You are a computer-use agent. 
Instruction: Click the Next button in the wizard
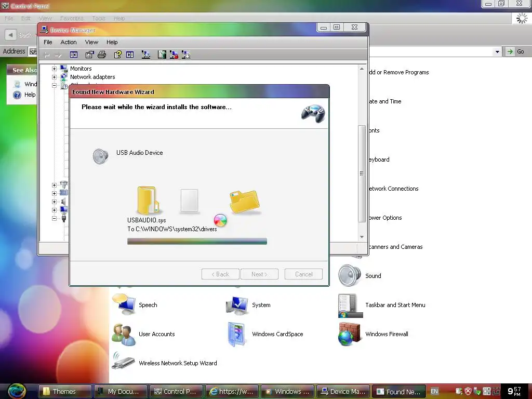pyautogui.click(x=260, y=274)
